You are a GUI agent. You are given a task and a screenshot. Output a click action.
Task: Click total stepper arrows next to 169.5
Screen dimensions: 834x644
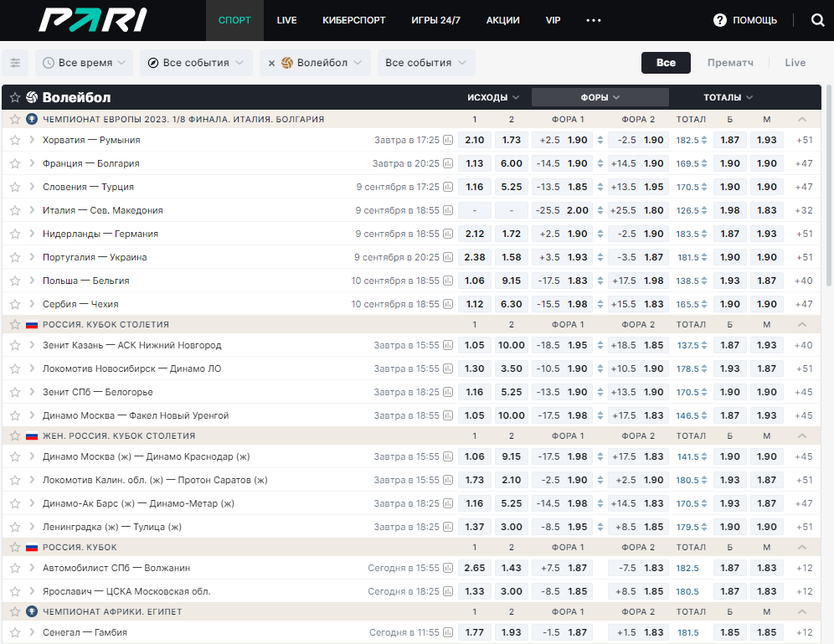(704, 163)
